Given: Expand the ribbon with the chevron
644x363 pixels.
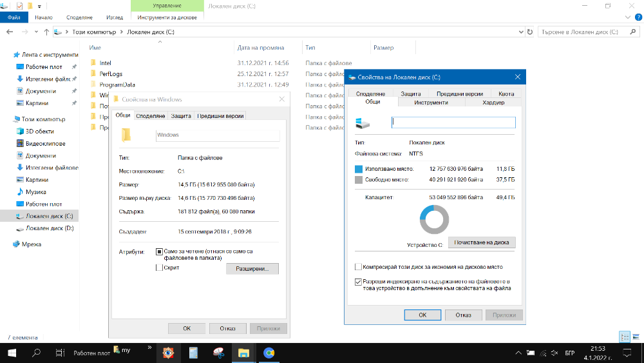Looking at the screenshot, I should tap(627, 17).
